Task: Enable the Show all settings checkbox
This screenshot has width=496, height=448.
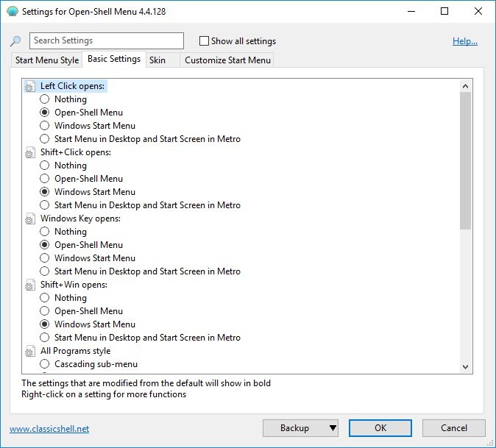Action: [x=204, y=40]
